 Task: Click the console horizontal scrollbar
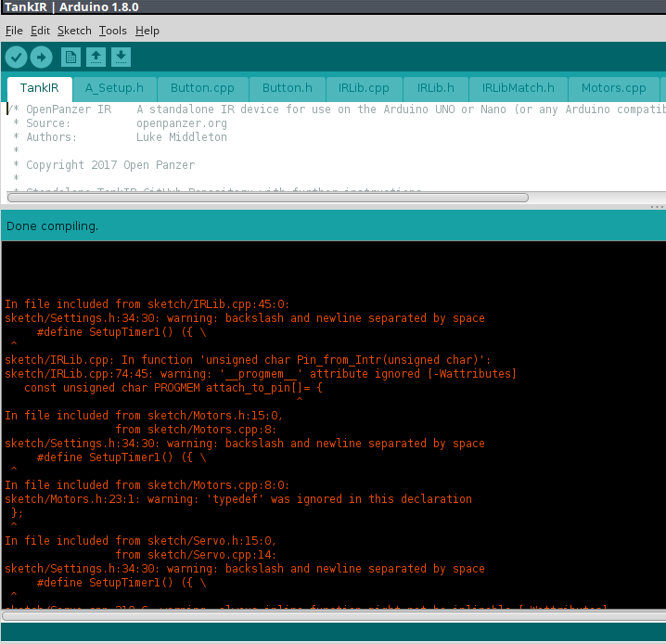click(333, 615)
